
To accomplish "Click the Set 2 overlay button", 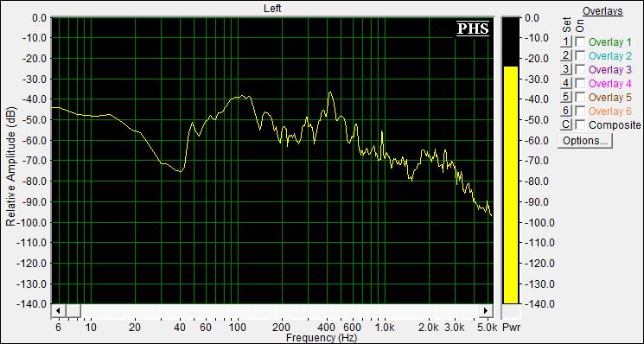I will pyautogui.click(x=566, y=55).
